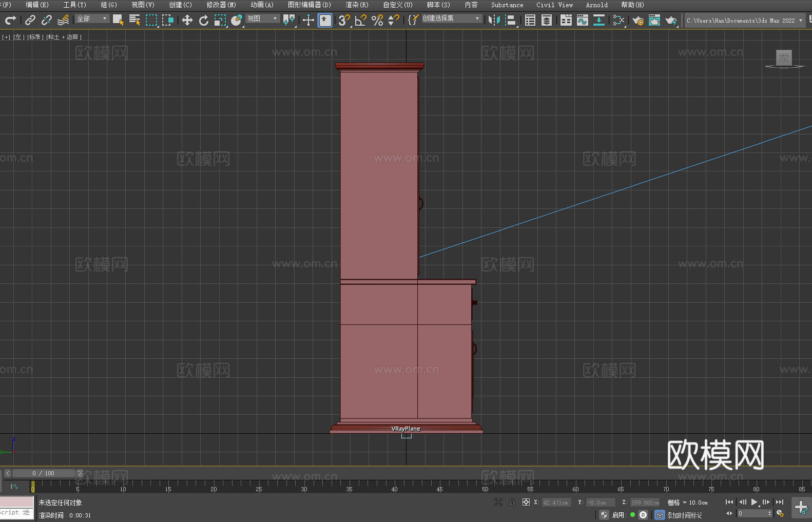The width and height of the screenshot is (812, 522).
Task: Open the Arnold menu
Action: [596, 5]
